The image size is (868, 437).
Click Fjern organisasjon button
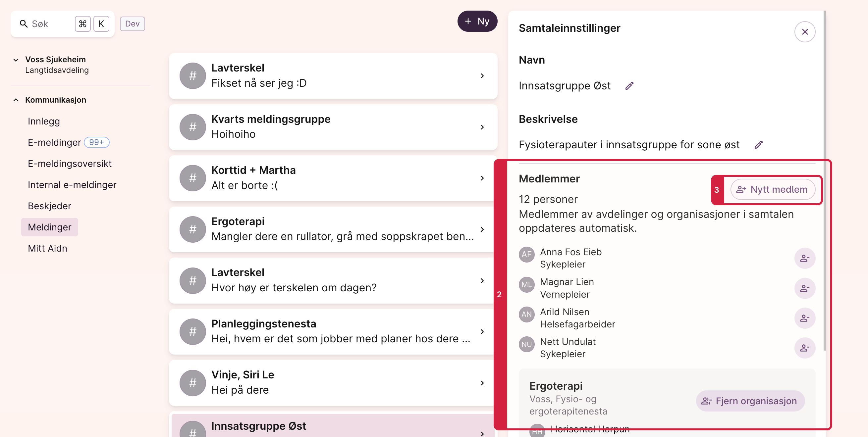click(750, 401)
